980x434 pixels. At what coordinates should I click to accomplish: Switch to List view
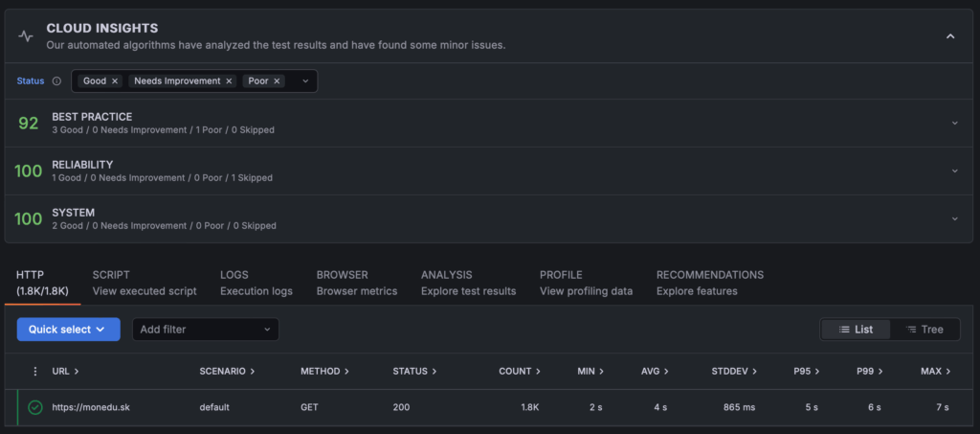click(x=856, y=330)
